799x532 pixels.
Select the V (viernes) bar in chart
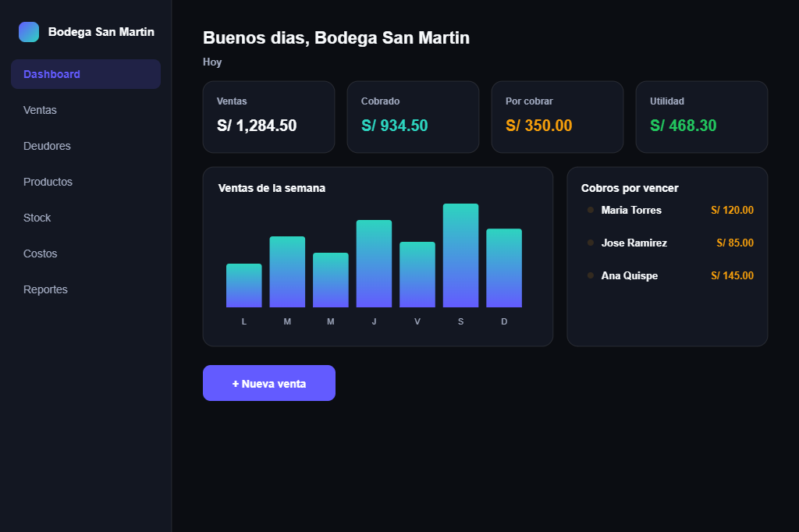pyautogui.click(x=417, y=275)
